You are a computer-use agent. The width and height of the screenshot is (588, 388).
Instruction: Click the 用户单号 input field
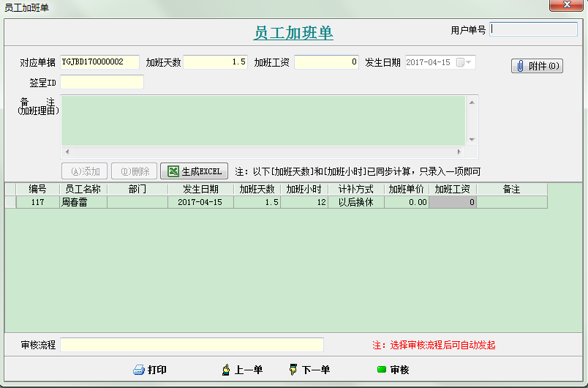534,29
